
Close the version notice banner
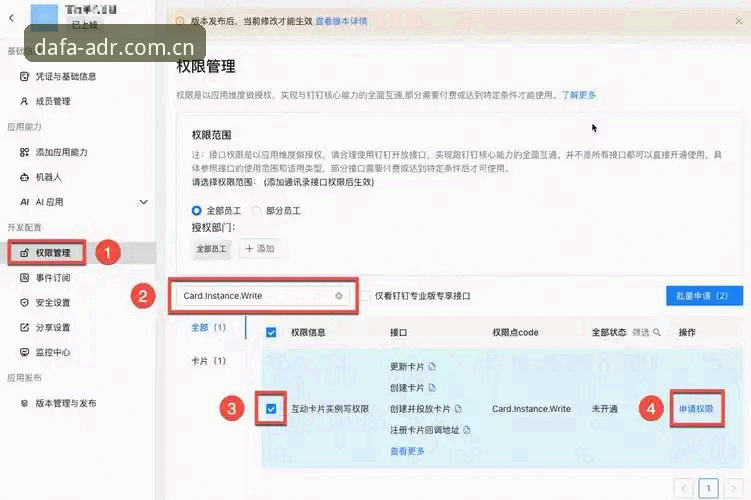739,21
